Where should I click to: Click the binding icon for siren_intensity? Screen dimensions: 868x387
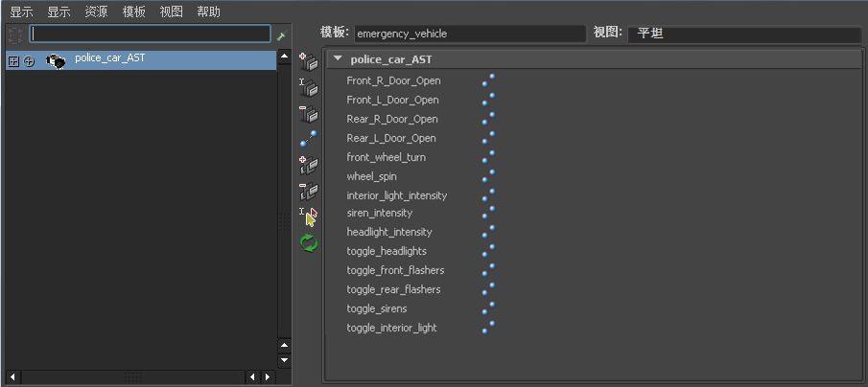pos(487,213)
